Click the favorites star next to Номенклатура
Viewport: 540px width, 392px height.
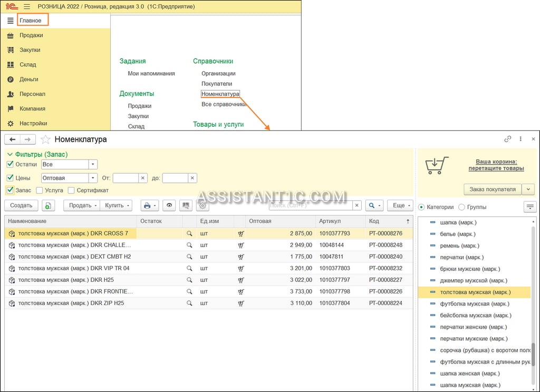click(x=45, y=140)
